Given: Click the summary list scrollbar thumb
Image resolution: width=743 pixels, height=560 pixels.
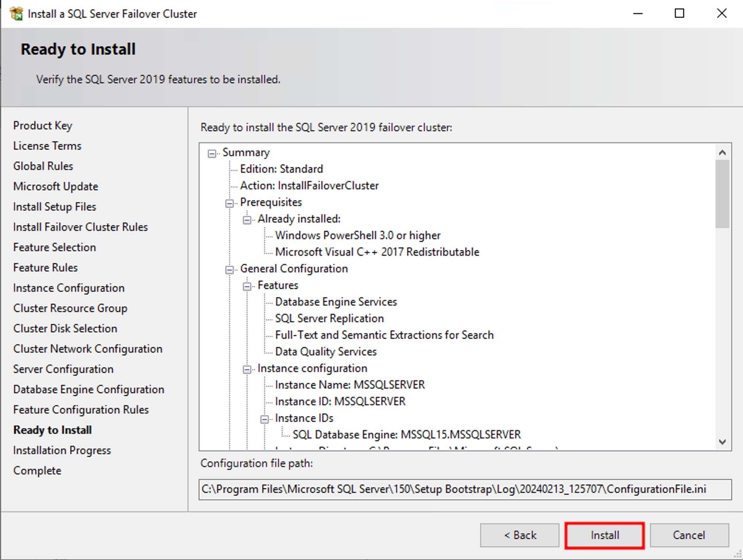Looking at the screenshot, I should point(722,193).
